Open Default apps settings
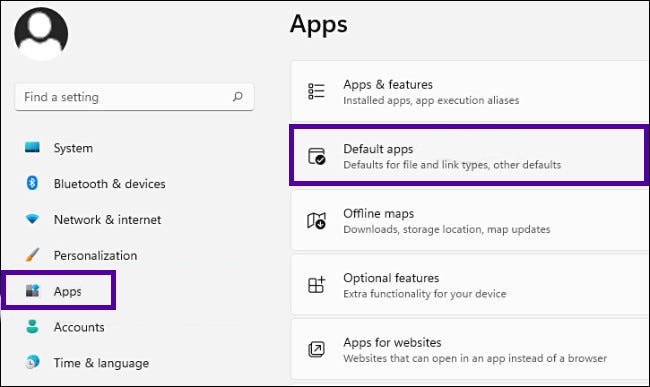Image resolution: width=650 pixels, height=387 pixels. 468,155
